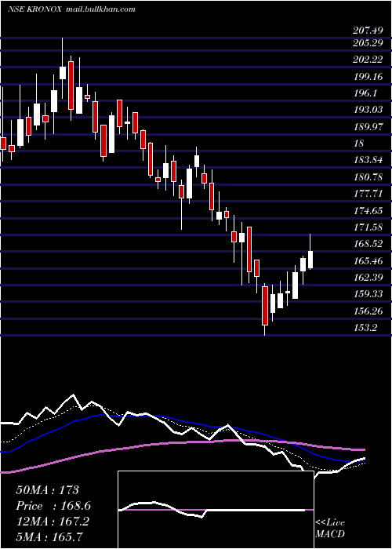Image resolution: width=392 pixels, height=549 pixels.
Task: Click the 189.97 price level label
Action: pyautogui.click(x=368, y=127)
